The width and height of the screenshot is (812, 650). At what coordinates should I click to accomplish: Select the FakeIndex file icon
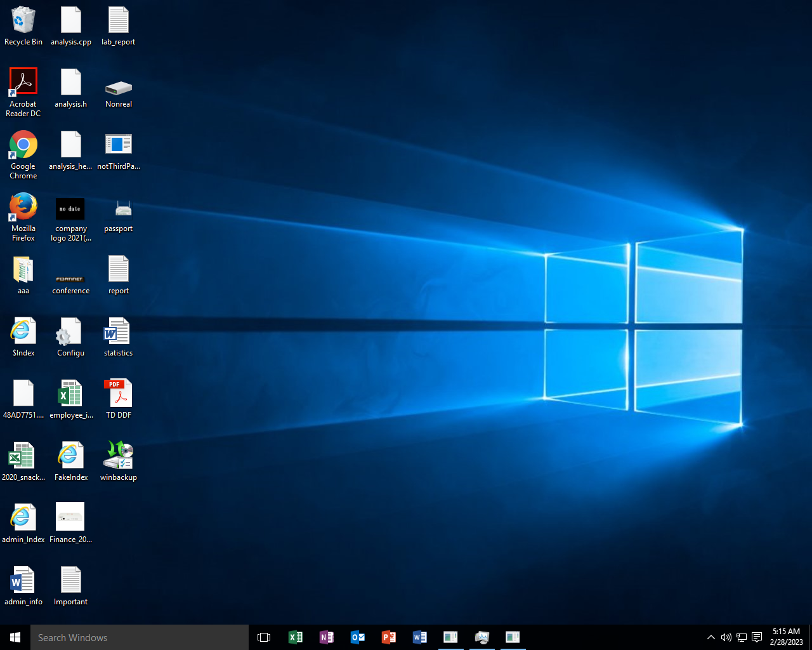(71, 461)
